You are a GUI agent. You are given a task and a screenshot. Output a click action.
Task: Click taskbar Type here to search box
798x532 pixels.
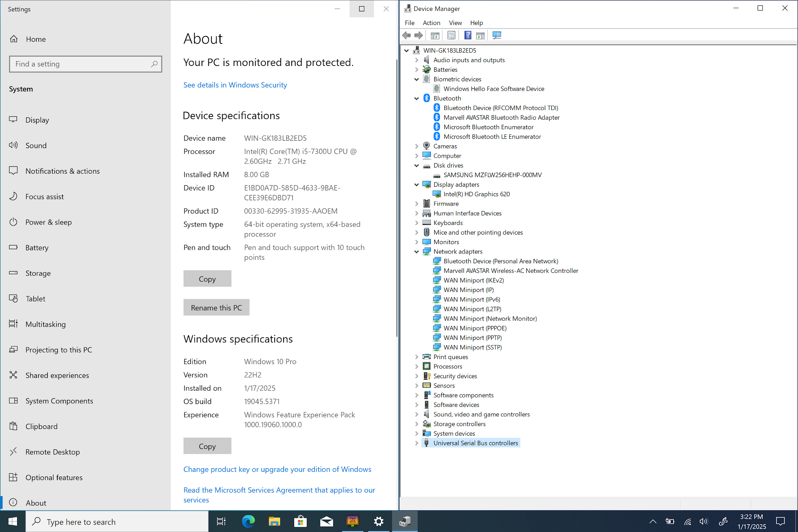click(117, 521)
